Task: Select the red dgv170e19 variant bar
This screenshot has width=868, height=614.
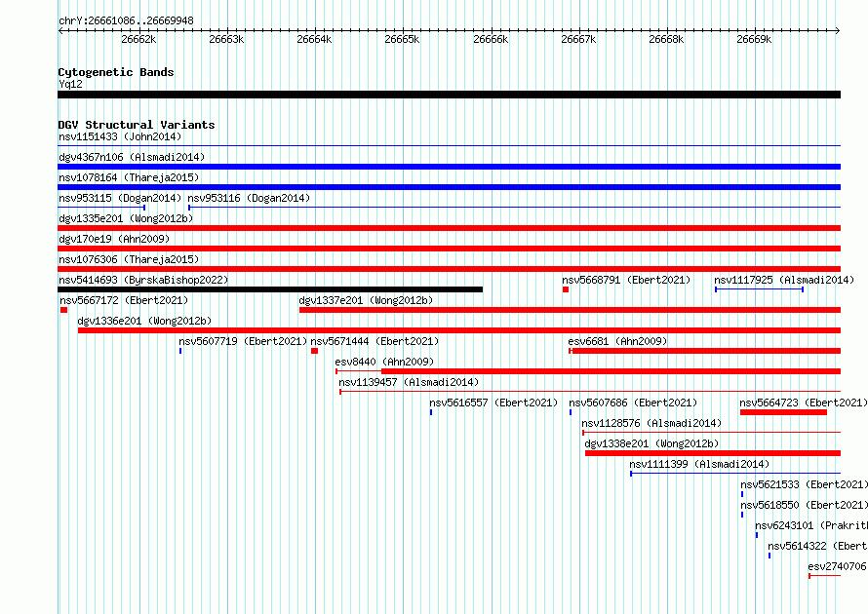Action: (449, 249)
